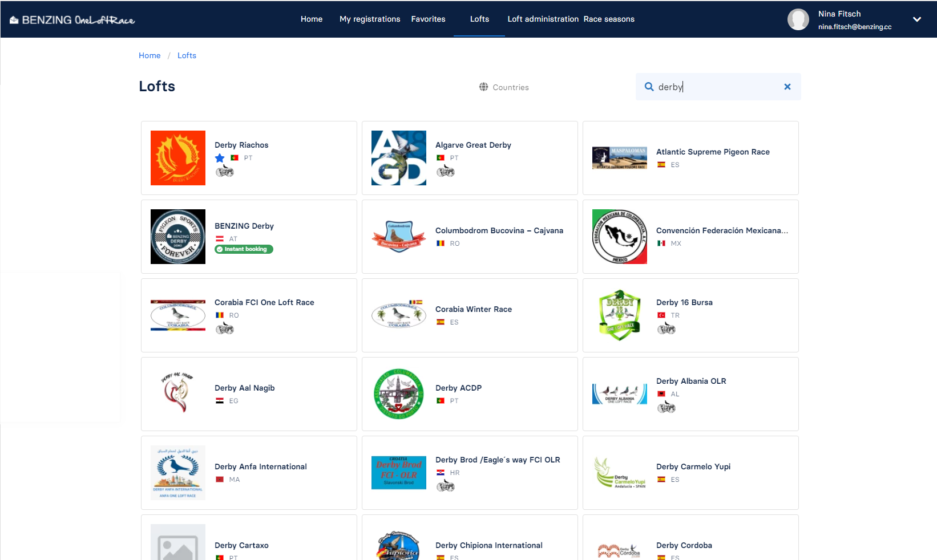Click Nina Fitsch's profile avatar
Screen dimensions: 937x560
(798, 19)
